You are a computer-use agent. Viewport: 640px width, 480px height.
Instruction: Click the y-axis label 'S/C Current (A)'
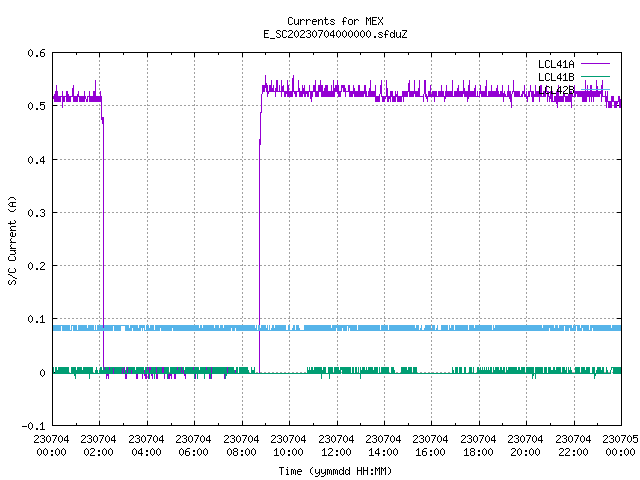tap(12, 240)
